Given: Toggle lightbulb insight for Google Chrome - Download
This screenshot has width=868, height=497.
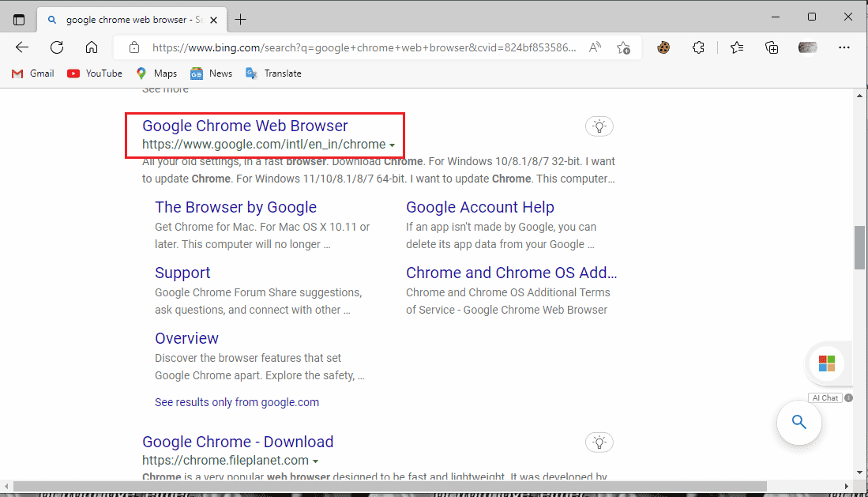Looking at the screenshot, I should (x=599, y=442).
